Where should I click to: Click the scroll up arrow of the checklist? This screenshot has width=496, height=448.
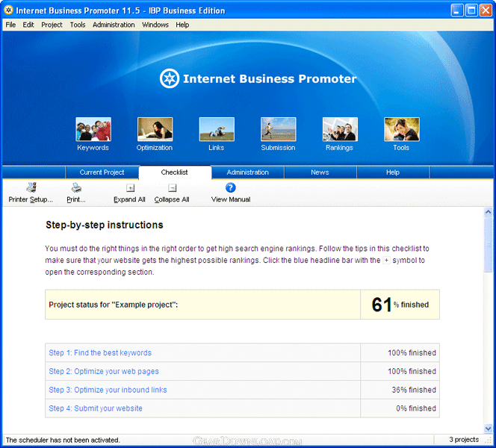coord(488,212)
